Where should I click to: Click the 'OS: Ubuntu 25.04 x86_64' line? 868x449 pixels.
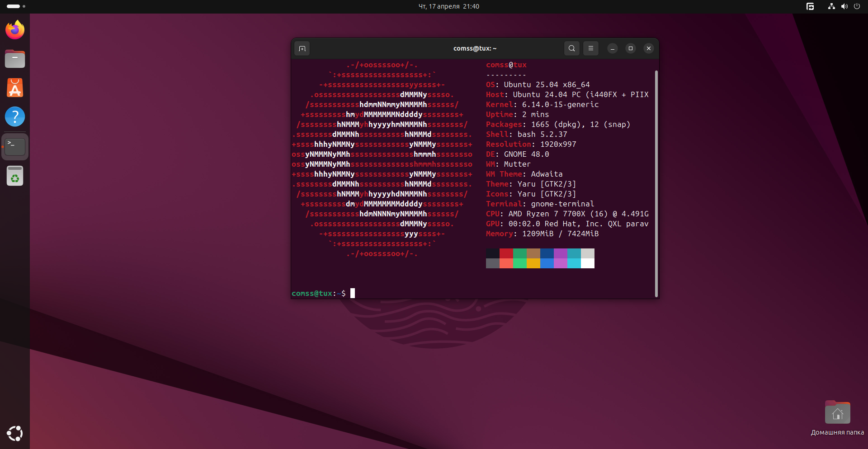[538, 84]
